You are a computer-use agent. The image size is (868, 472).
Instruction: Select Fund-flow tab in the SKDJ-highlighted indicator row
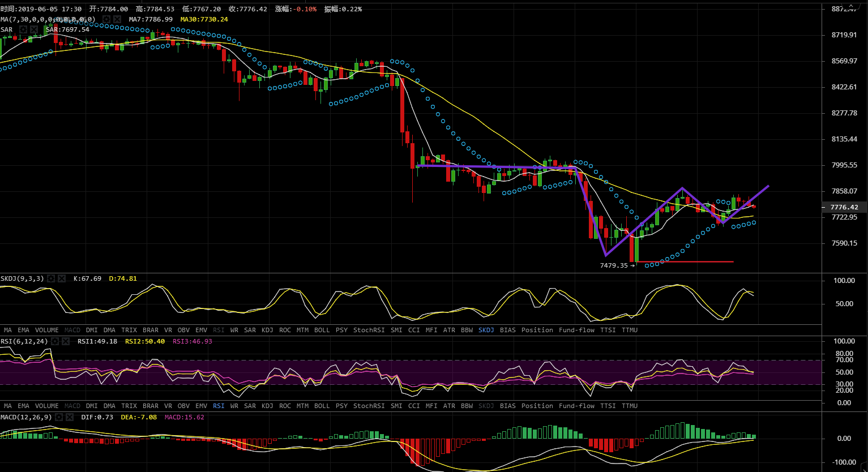pos(577,330)
